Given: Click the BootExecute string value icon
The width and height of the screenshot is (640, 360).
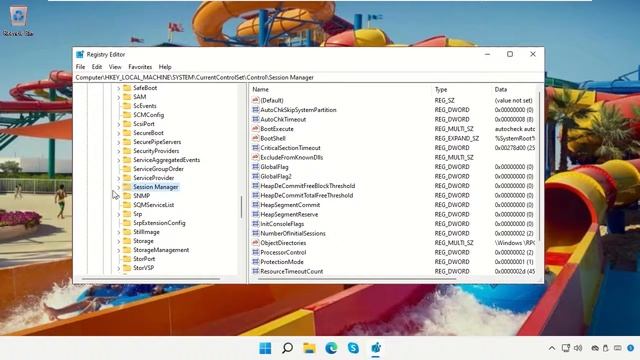Looking at the screenshot, I should 256,129.
